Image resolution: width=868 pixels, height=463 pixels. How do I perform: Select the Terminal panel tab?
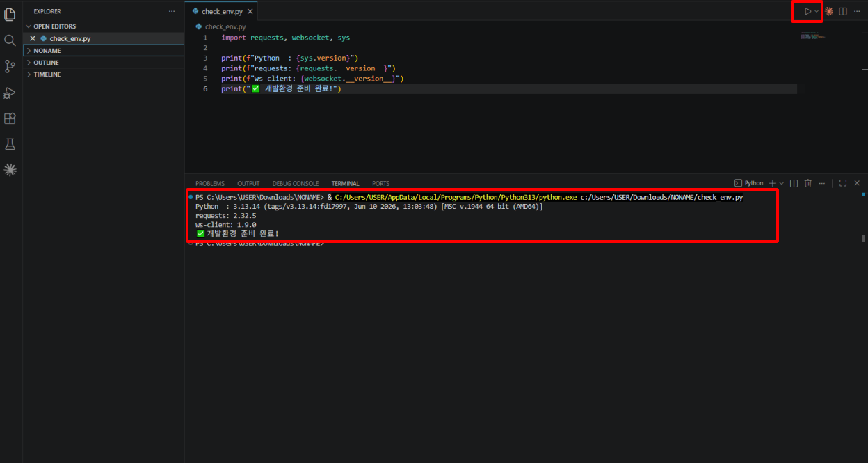[x=345, y=183]
